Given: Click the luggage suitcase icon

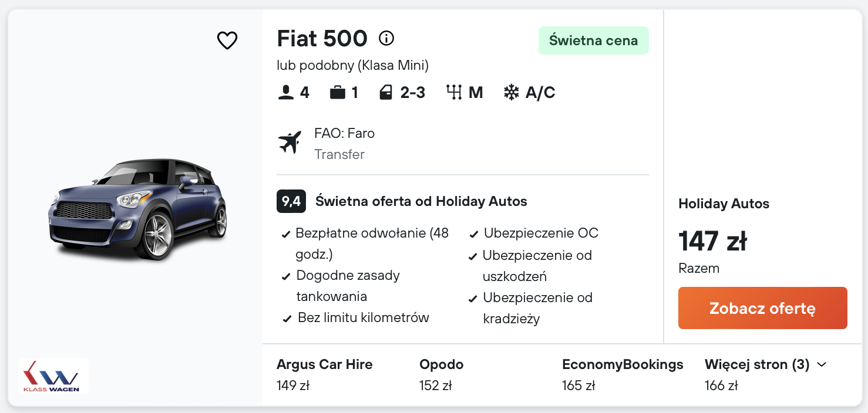Looking at the screenshot, I should coord(337,93).
